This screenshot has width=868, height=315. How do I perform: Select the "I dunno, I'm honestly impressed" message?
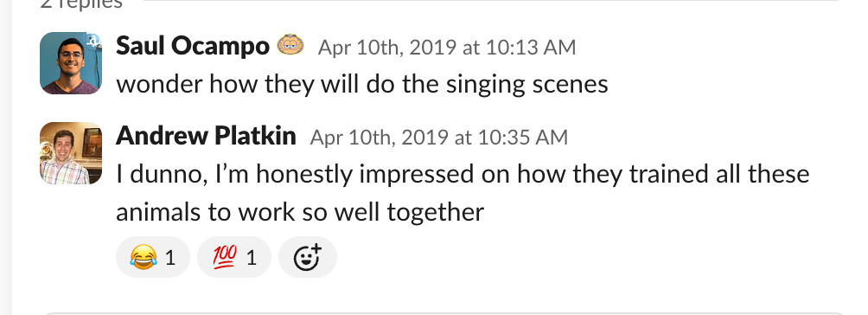(x=463, y=174)
